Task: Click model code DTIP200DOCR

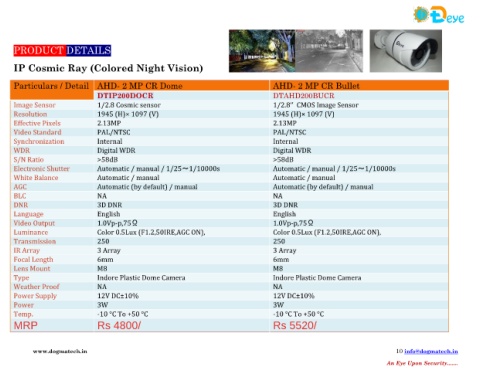Action: 125,96
